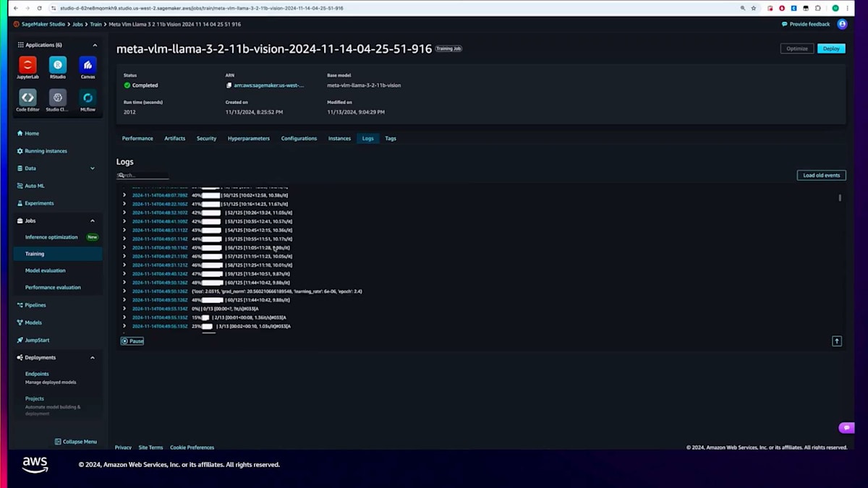Click the Load old events button
Viewport: 868px width, 488px height.
(821, 175)
